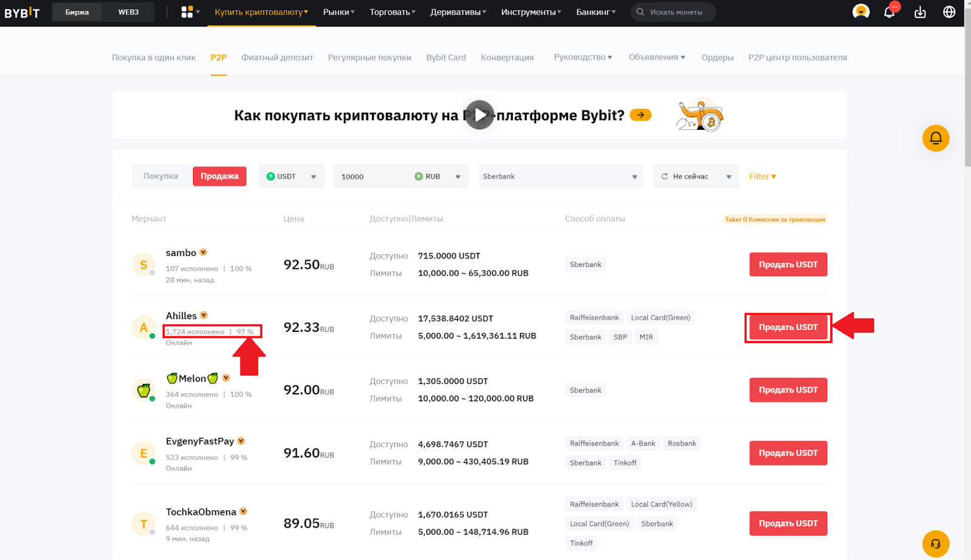The image size is (971, 560).
Task: Click verified badge next to TochkaObmena
Action: (x=243, y=511)
